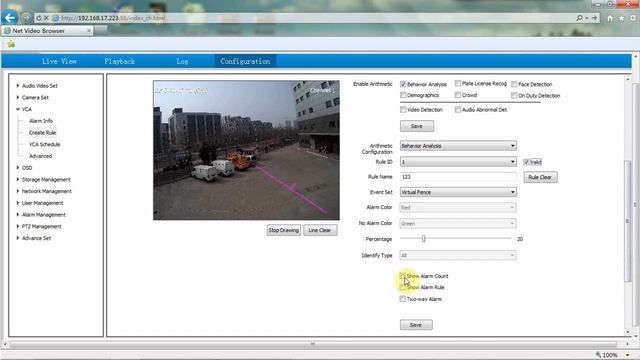Open the Log tab
Viewport: 640px width, 360px height.
point(182,61)
